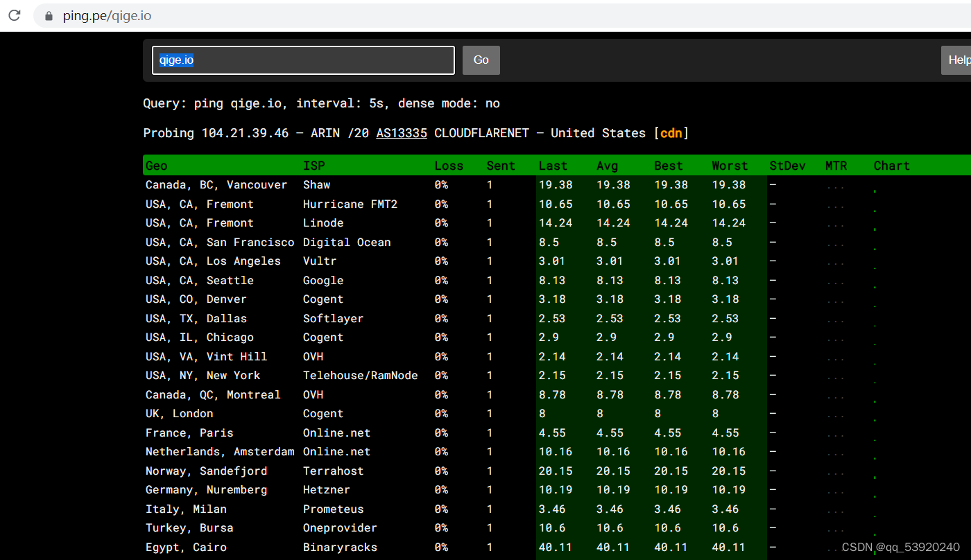Open MTR dots for the Amsterdam row
This screenshot has height=560, width=971.
(836, 453)
